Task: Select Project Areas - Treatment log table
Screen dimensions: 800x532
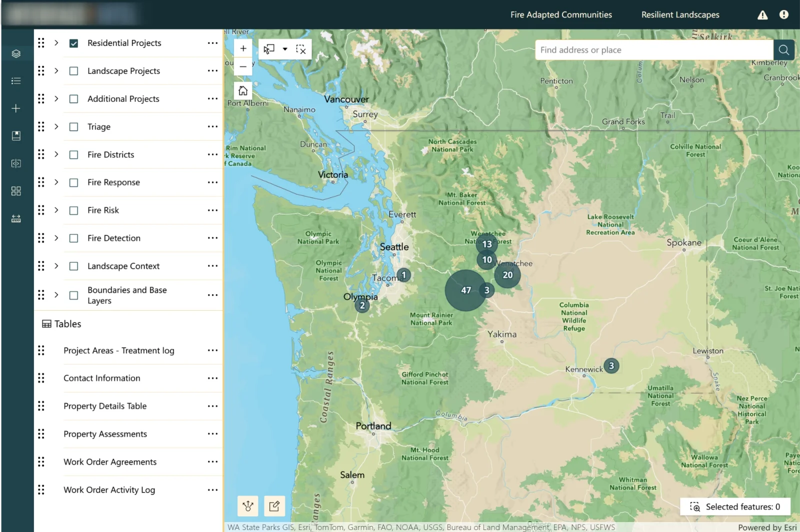Action: coord(119,351)
